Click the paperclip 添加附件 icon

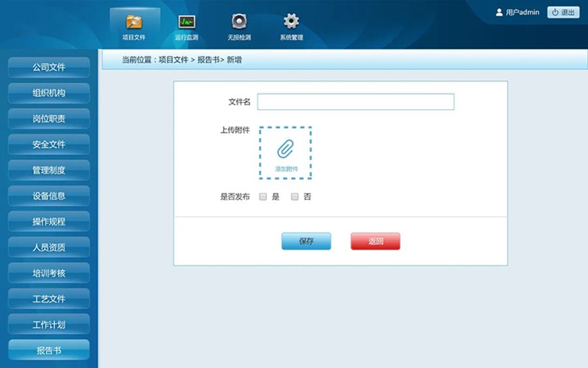pyautogui.click(x=286, y=150)
